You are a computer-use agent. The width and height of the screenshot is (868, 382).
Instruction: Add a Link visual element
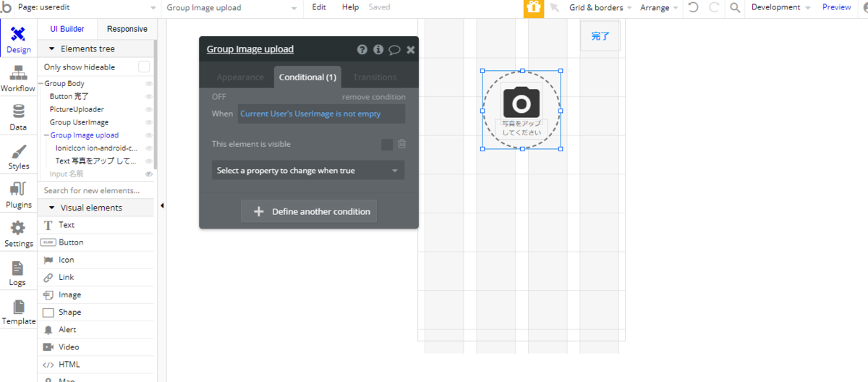click(x=96, y=277)
